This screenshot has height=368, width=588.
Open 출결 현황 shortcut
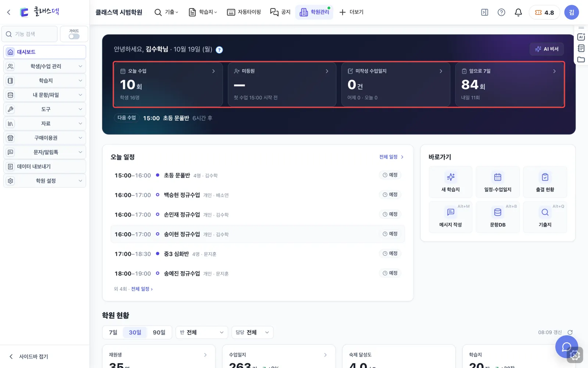click(x=545, y=182)
